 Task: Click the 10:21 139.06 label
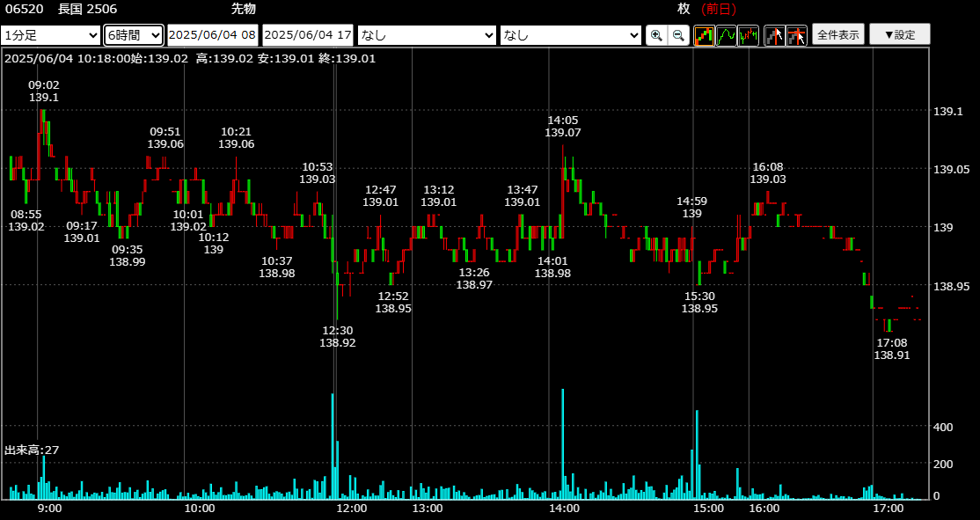(x=237, y=137)
